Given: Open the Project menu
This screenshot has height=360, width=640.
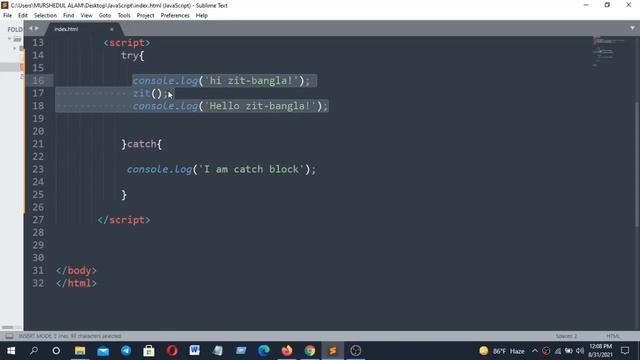Looking at the screenshot, I should (x=145, y=16).
